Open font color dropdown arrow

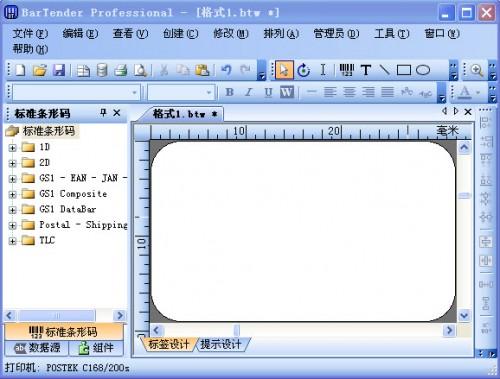pyautogui.click(x=478, y=92)
